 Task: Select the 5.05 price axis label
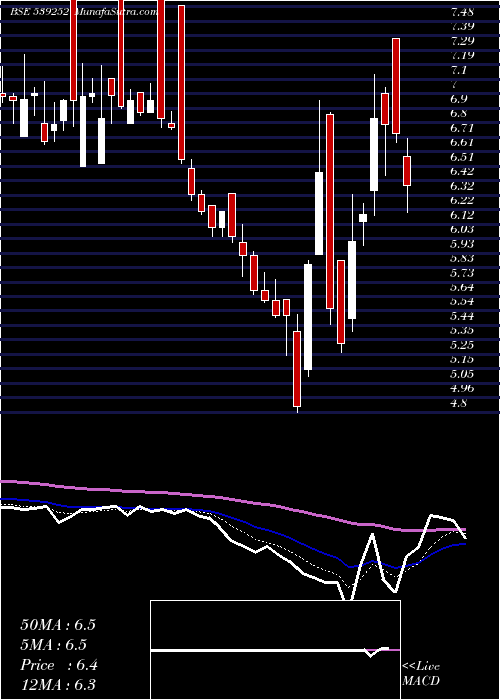(x=462, y=374)
